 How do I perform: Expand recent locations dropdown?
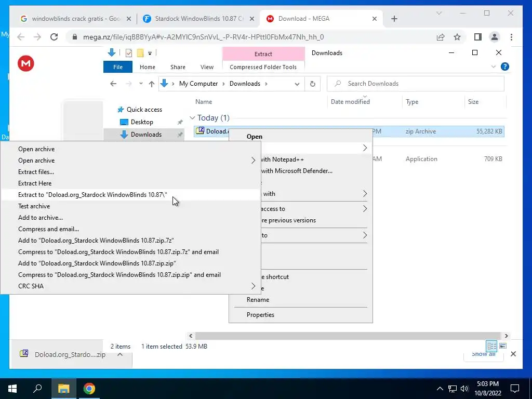141,84
